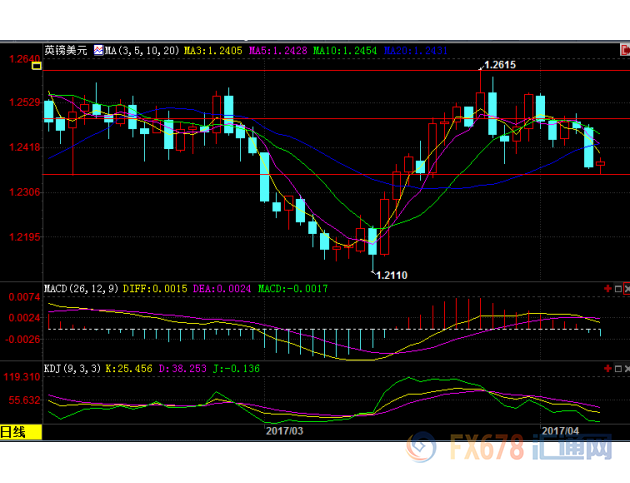630x483 pixels.
Task: Open the MA(3,5,10,20) indicator parameters
Action: [140, 49]
